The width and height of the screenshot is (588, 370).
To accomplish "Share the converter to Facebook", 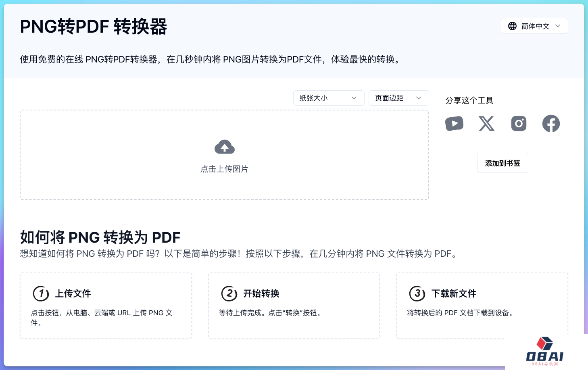I will pos(551,124).
